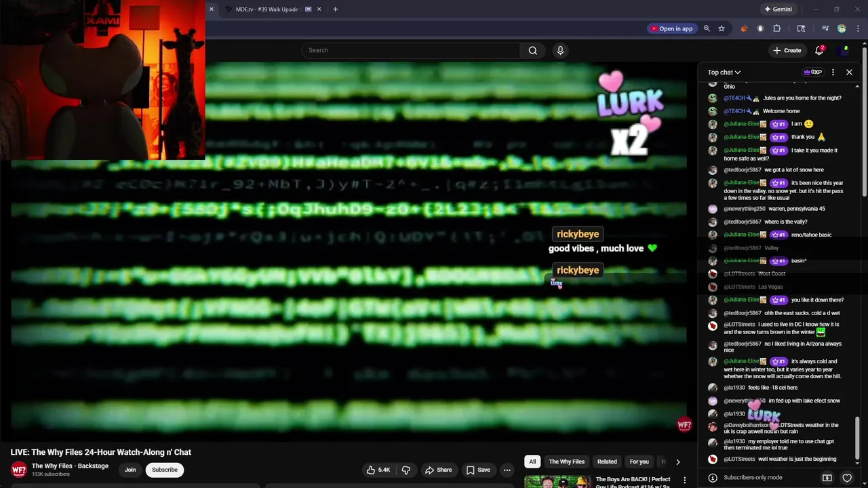
Task: Click Open in app button
Action: pos(671,28)
